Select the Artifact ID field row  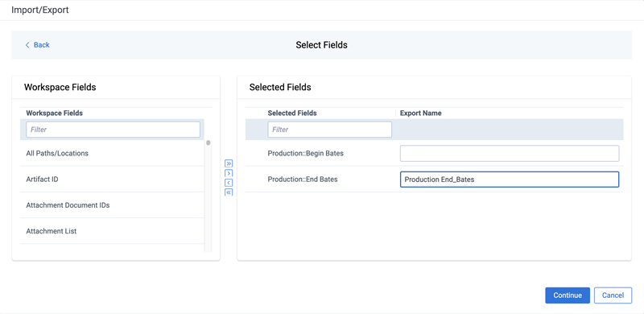(112, 180)
